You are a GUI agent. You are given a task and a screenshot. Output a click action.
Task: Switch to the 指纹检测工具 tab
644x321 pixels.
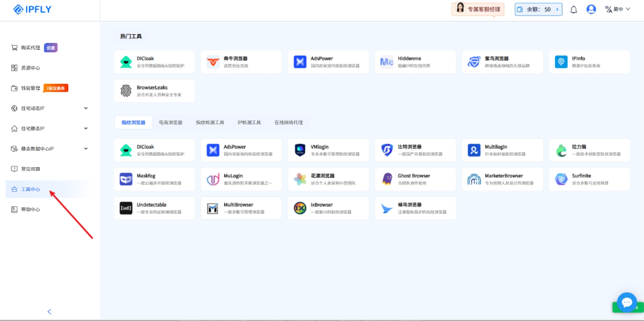point(210,122)
